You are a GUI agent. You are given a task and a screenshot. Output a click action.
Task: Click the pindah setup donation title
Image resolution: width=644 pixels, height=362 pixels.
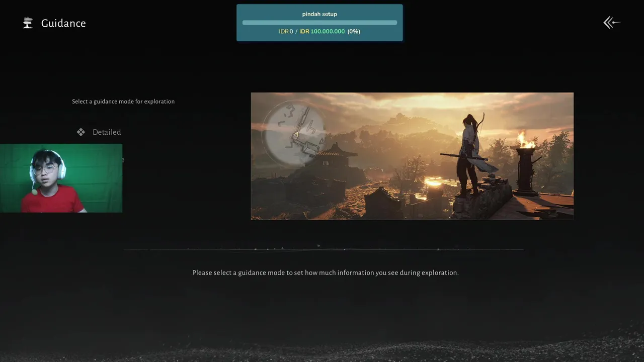(319, 14)
